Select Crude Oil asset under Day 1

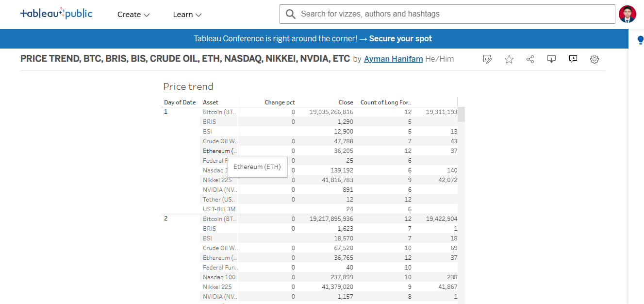(219, 141)
